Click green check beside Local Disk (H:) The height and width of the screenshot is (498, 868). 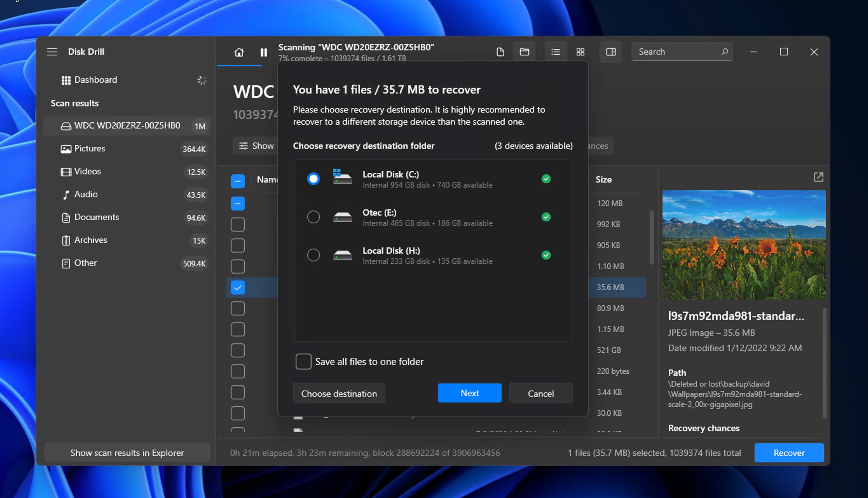[x=546, y=255]
